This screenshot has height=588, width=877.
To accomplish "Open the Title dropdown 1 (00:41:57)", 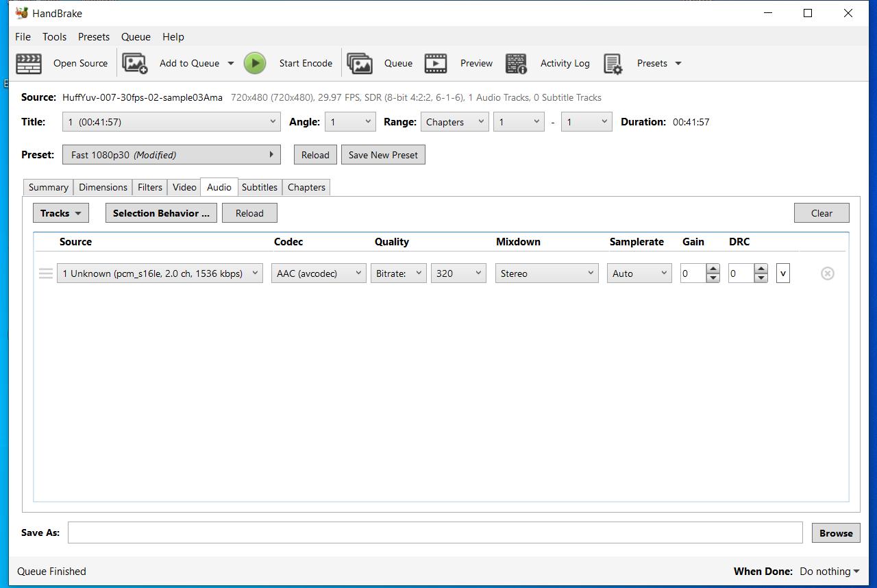I will (x=171, y=122).
